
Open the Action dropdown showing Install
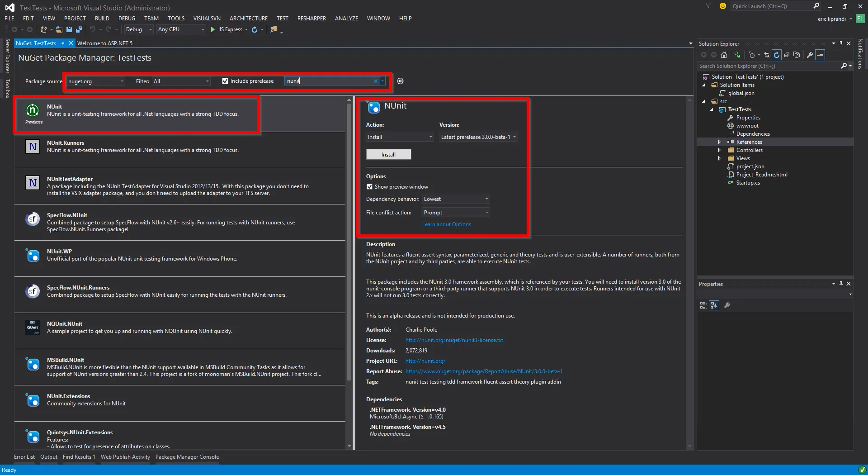pos(400,137)
